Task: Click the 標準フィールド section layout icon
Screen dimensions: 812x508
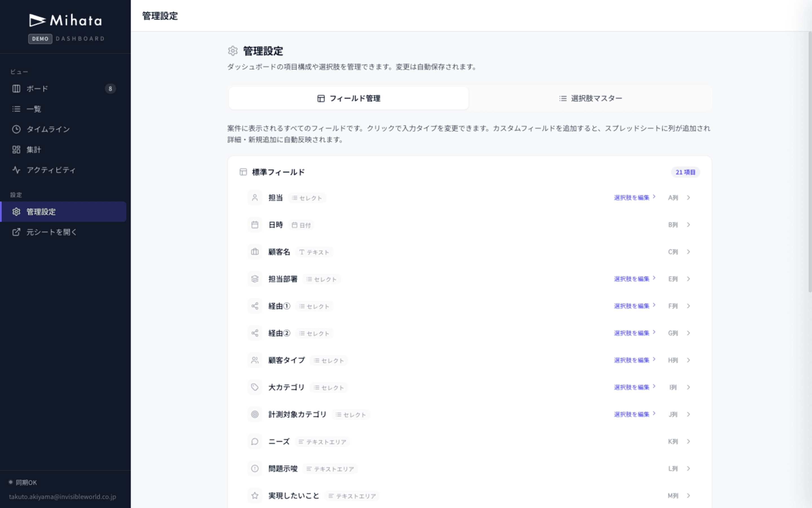Action: (243, 172)
